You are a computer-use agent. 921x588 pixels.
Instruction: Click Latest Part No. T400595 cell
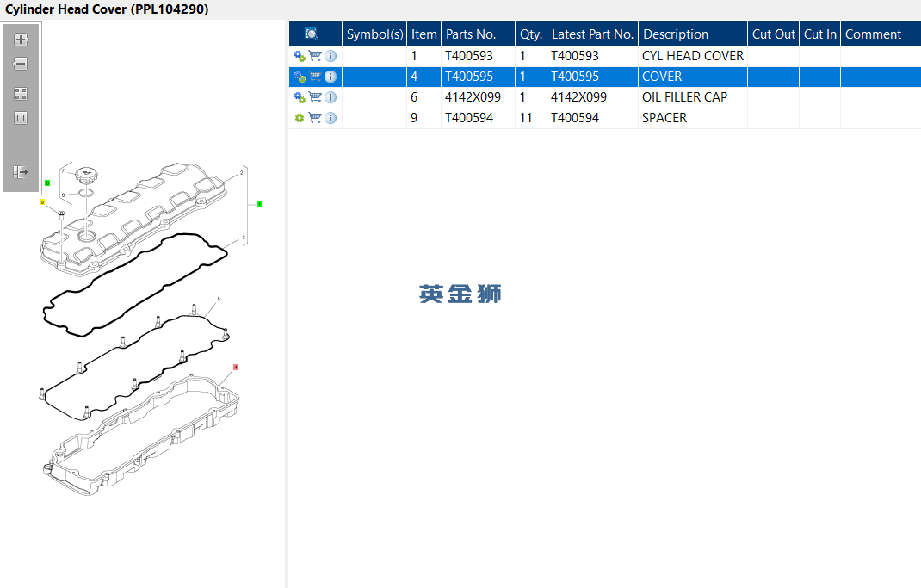[x=593, y=77]
